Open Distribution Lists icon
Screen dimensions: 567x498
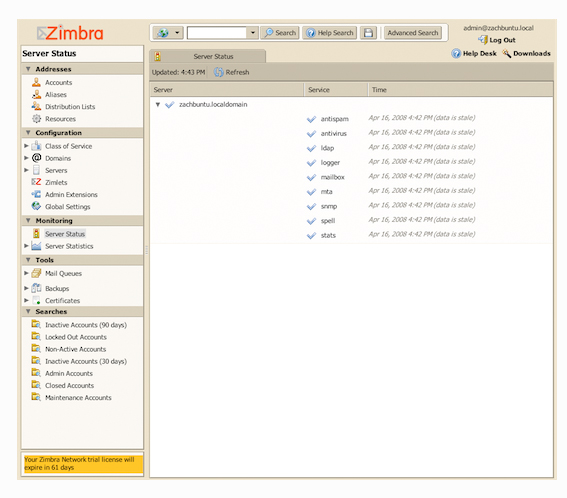36,106
